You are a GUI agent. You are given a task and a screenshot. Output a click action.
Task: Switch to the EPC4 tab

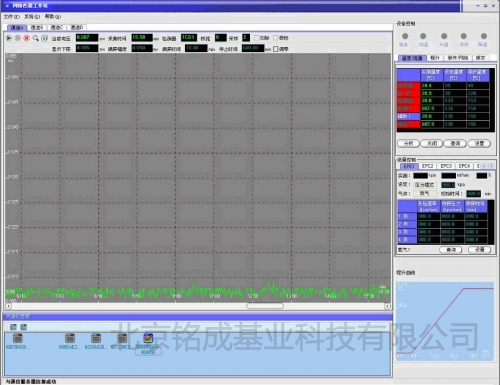464,166
